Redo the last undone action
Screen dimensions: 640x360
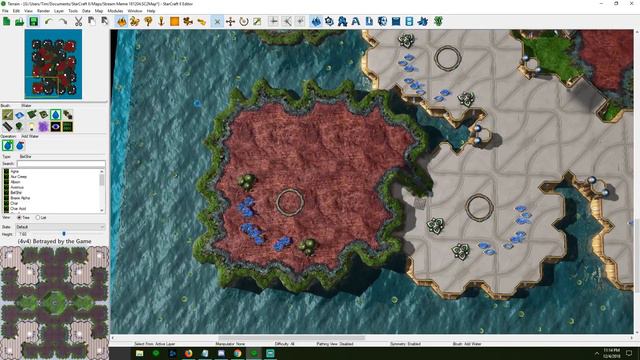tap(62, 22)
